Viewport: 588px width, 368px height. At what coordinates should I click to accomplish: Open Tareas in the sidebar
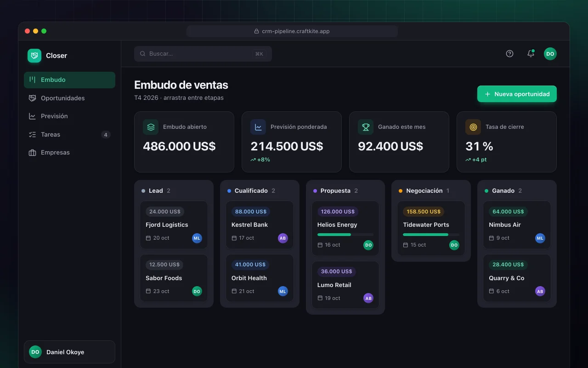(x=69, y=134)
